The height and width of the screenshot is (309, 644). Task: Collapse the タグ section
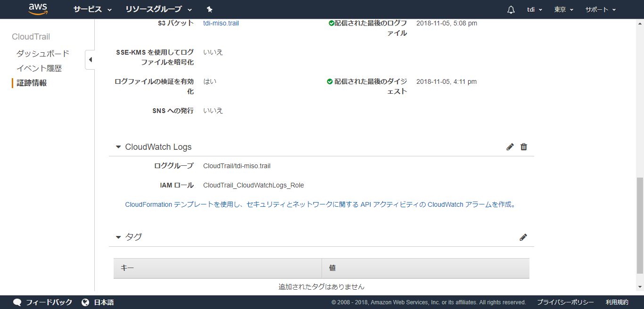click(118, 237)
